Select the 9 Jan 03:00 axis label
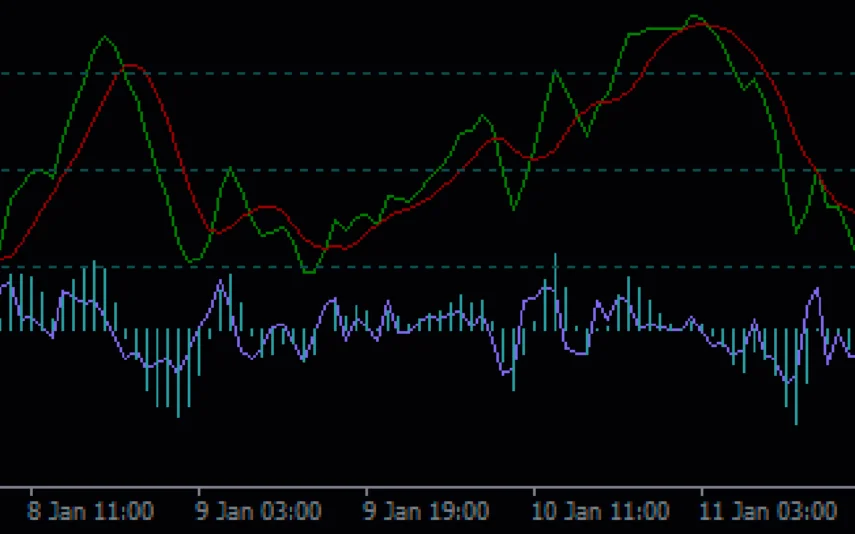The image size is (855, 534). point(258,511)
